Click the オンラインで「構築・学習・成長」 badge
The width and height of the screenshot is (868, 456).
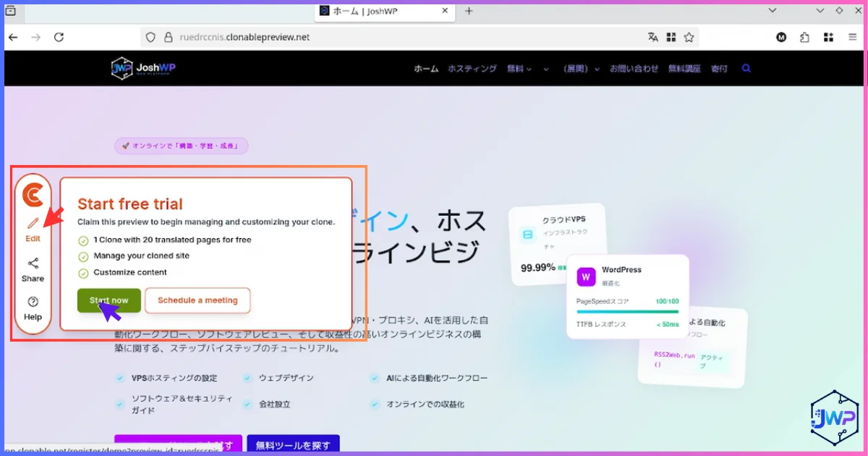click(x=181, y=145)
